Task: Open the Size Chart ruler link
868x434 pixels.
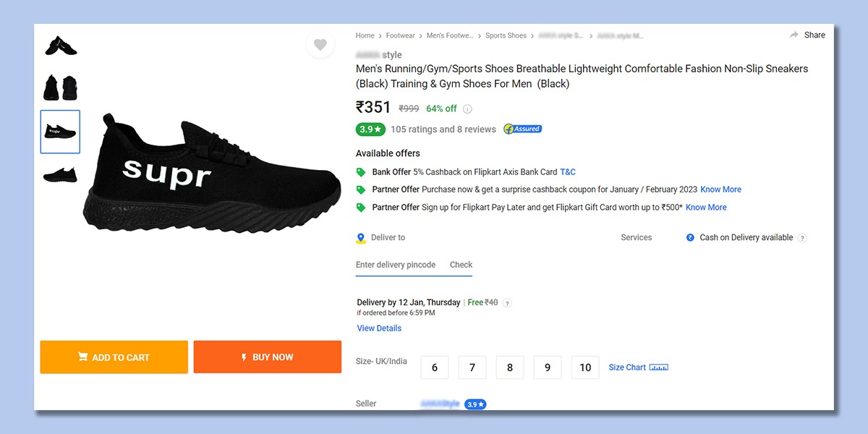Action: (x=638, y=367)
